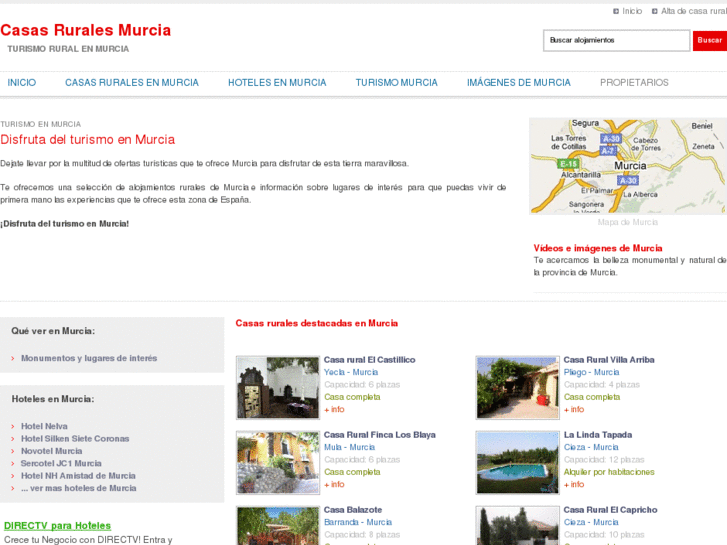Click the arrow bullet beside Novotel Murcia

tap(13, 451)
